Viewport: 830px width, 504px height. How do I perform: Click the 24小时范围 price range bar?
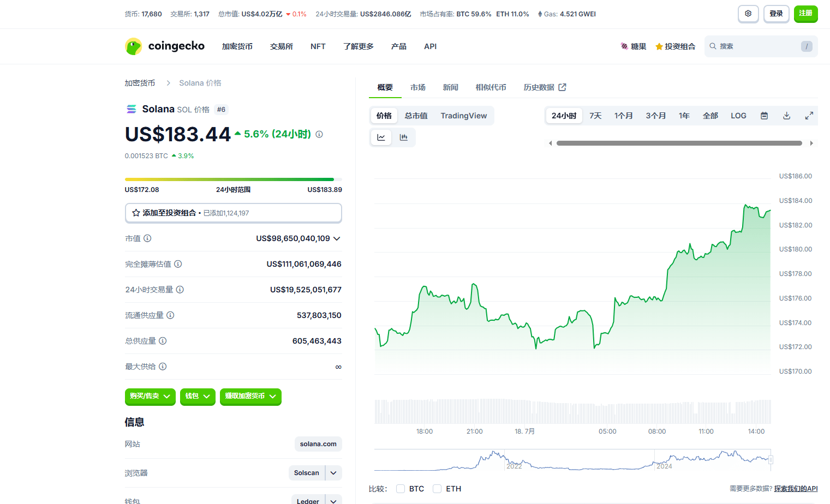(x=234, y=179)
